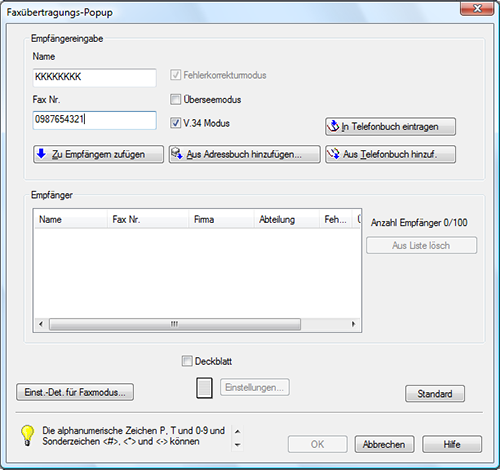Toggle the Fehlerkorrekturmodus checkbox

coord(175,75)
